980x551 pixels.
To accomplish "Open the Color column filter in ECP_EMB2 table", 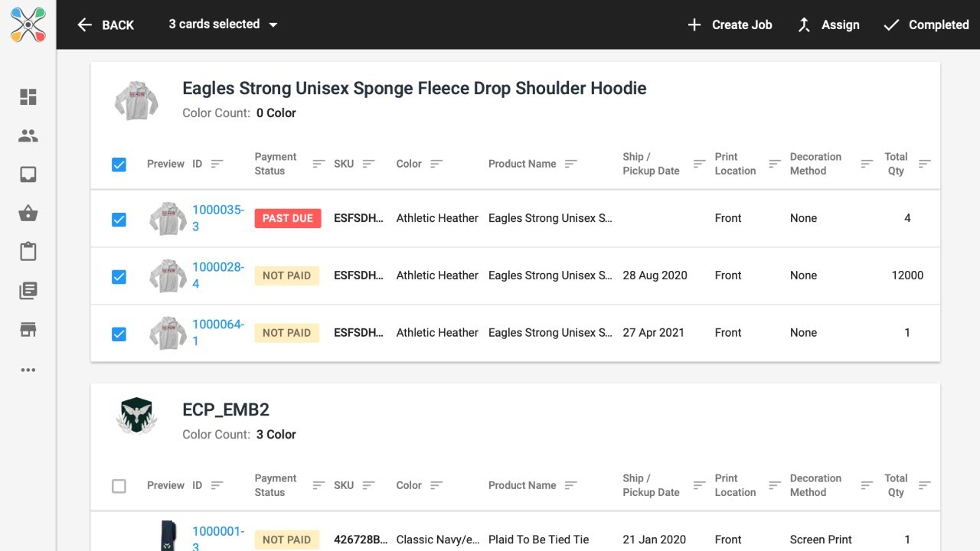I will (x=436, y=485).
